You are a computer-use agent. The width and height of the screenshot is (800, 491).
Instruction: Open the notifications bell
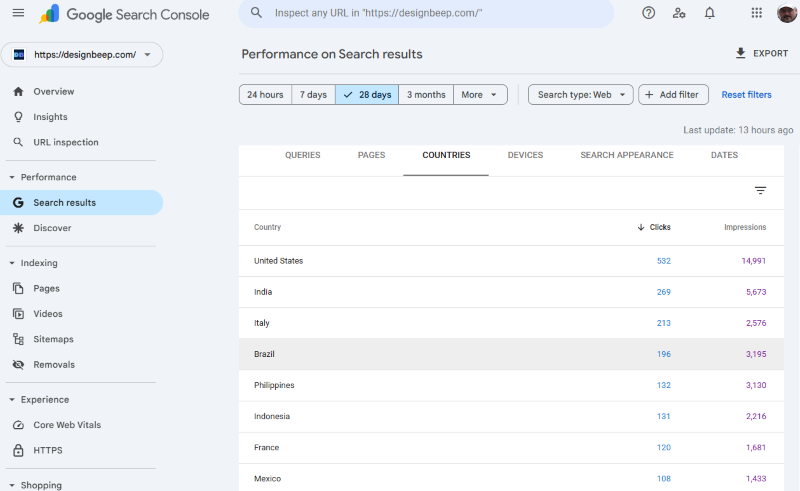coord(709,13)
